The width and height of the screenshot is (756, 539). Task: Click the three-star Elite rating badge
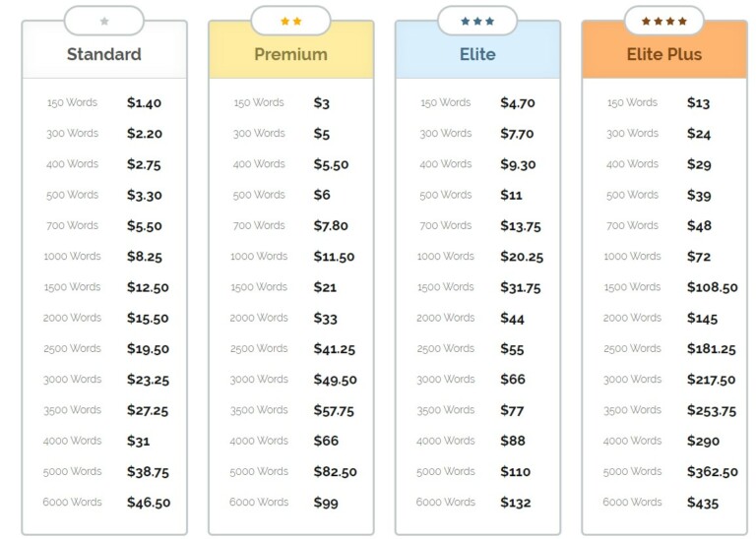point(477,21)
